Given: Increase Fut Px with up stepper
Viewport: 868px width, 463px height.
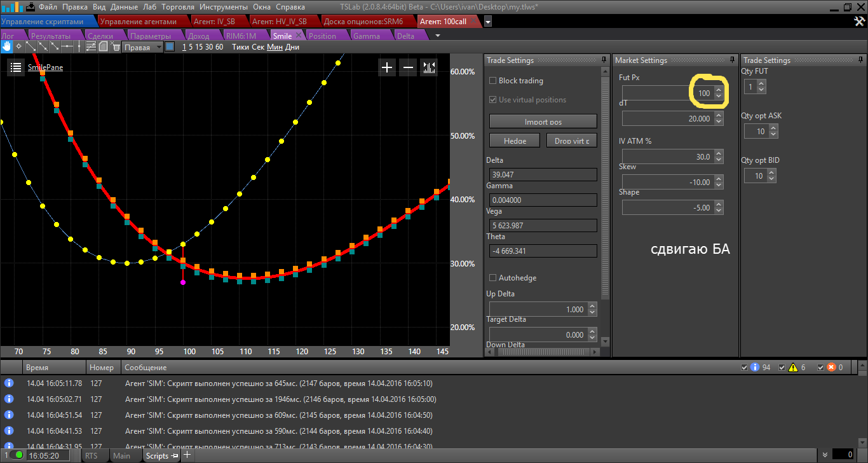Looking at the screenshot, I should tap(718, 90).
